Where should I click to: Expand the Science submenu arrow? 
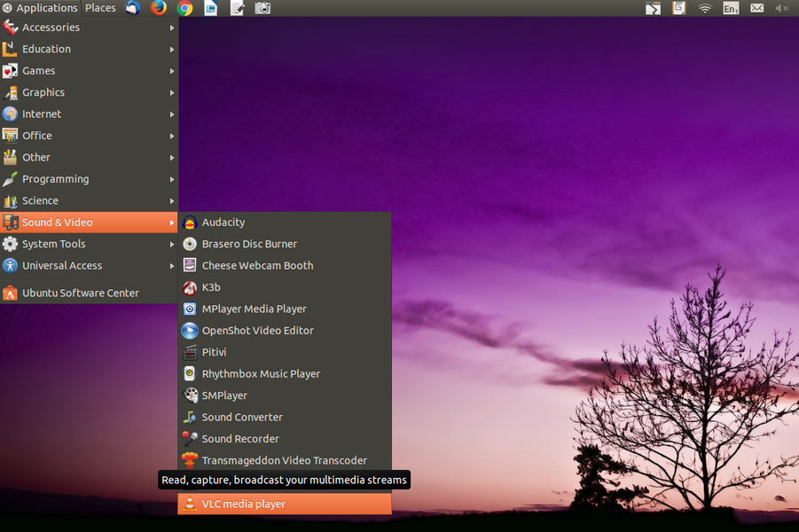click(172, 200)
